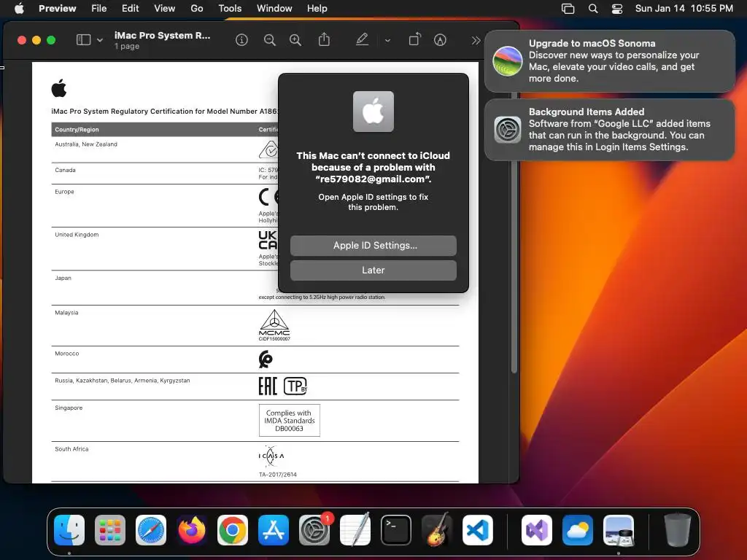
Task: Open the Apple menu
Action: (x=19, y=8)
